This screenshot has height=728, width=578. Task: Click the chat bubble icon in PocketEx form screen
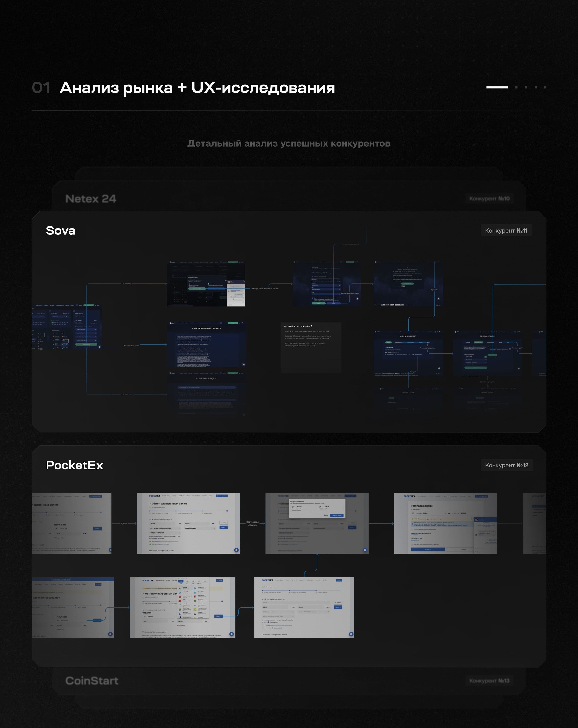pos(236,550)
